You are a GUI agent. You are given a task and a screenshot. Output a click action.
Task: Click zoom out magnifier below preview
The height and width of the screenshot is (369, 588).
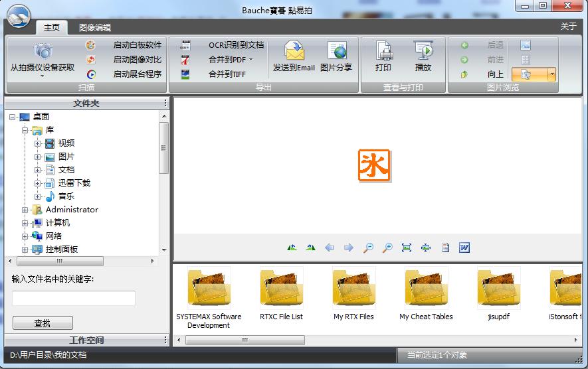coord(368,248)
